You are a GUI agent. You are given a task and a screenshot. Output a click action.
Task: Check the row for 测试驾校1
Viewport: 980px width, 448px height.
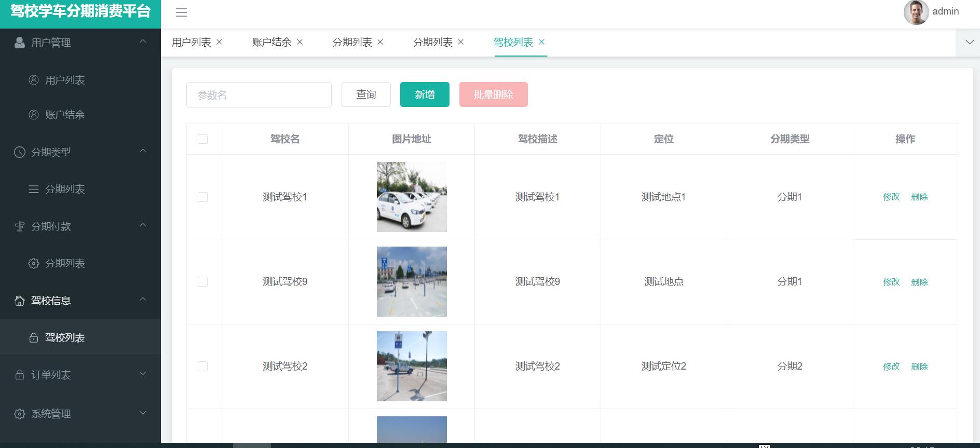click(x=202, y=197)
